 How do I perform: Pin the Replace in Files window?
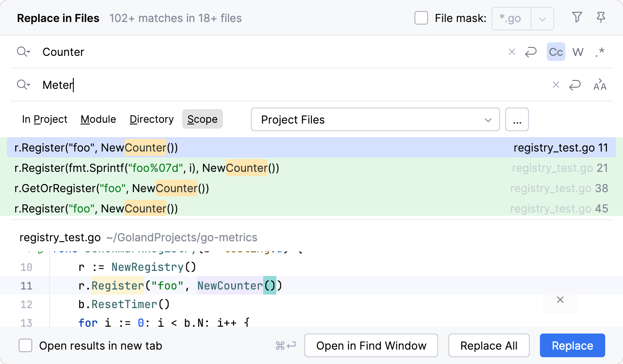point(601,17)
